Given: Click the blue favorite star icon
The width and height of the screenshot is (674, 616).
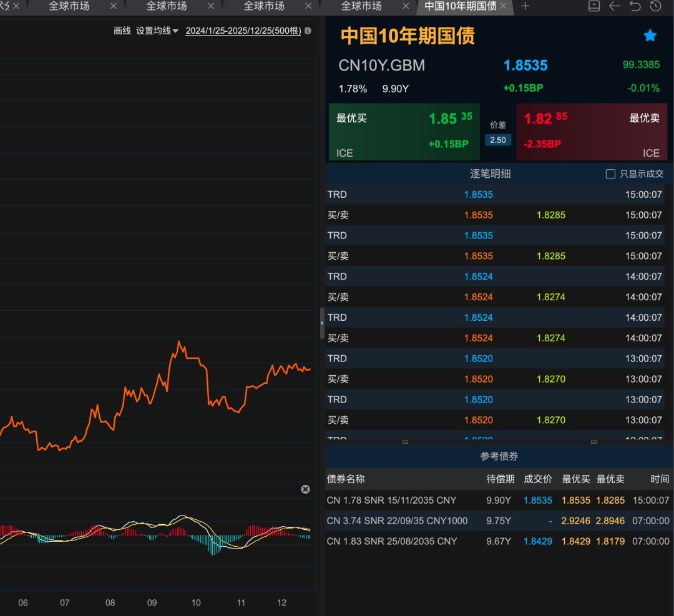Looking at the screenshot, I should [x=650, y=36].
